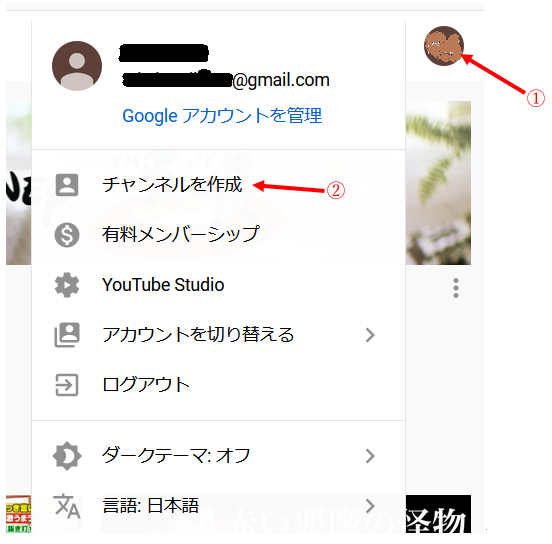Click the switch account icon

[67, 335]
